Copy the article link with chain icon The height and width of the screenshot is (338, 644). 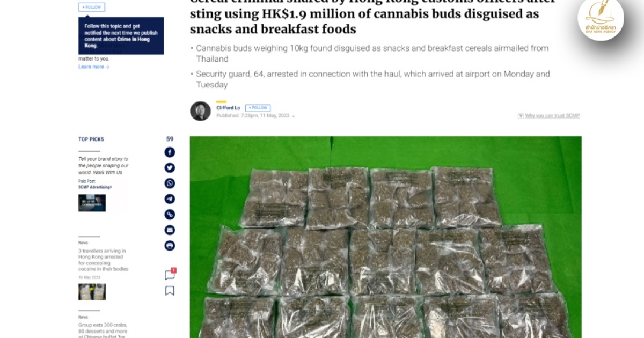[170, 215]
